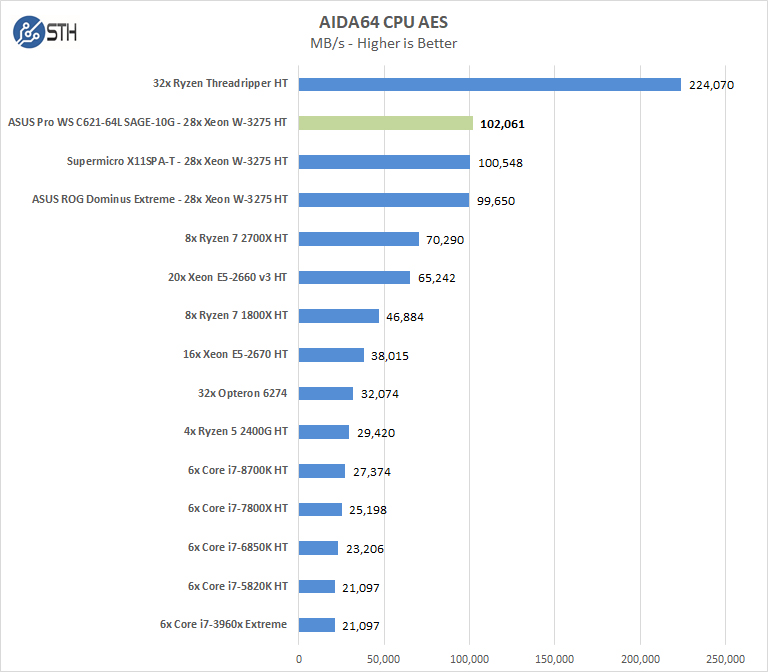The width and height of the screenshot is (768, 672).
Task: Click the Opteron 6274 bar
Action: coord(326,393)
